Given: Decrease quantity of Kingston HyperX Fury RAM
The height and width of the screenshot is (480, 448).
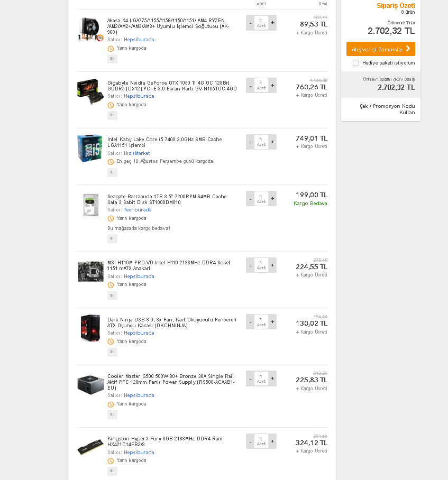Looking at the screenshot, I should (250, 441).
